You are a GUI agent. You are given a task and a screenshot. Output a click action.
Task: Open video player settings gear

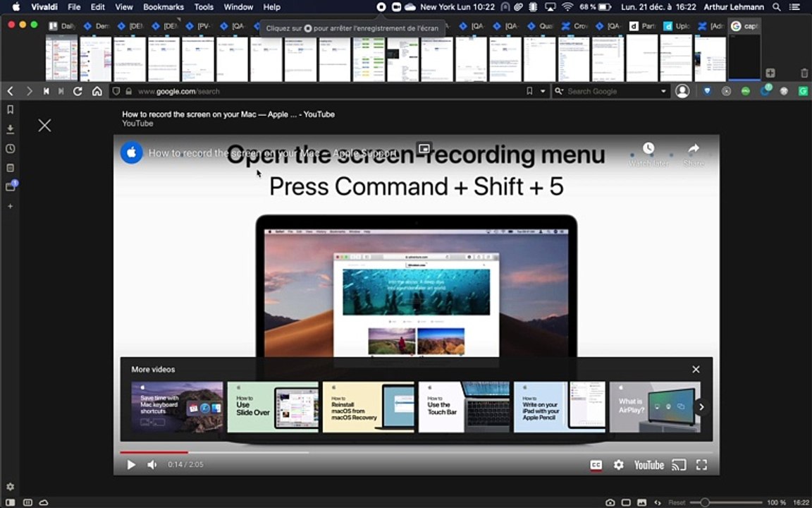pyautogui.click(x=619, y=465)
